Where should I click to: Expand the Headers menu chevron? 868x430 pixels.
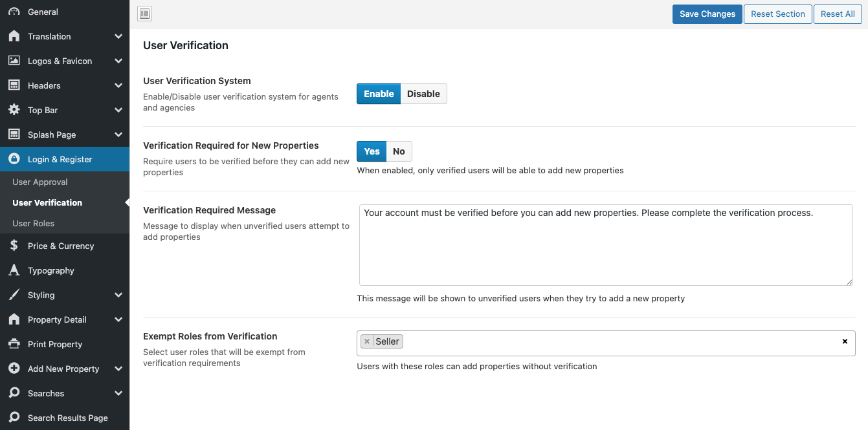pyautogui.click(x=118, y=85)
